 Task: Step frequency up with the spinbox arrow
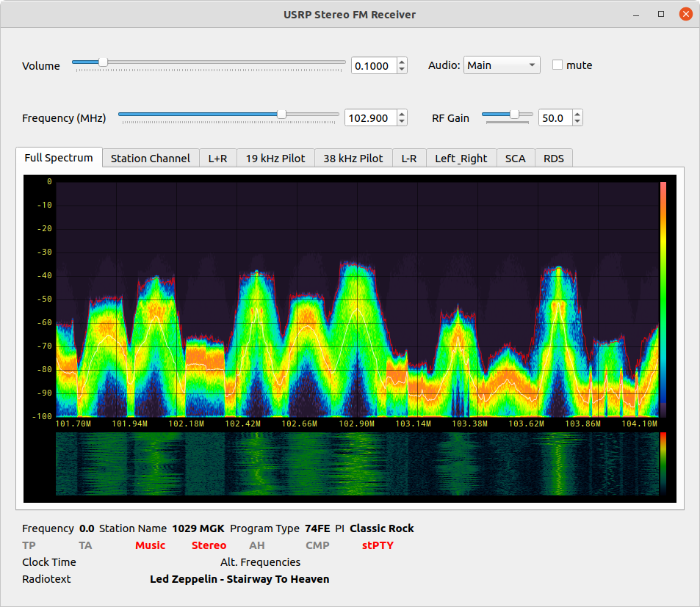click(x=402, y=114)
